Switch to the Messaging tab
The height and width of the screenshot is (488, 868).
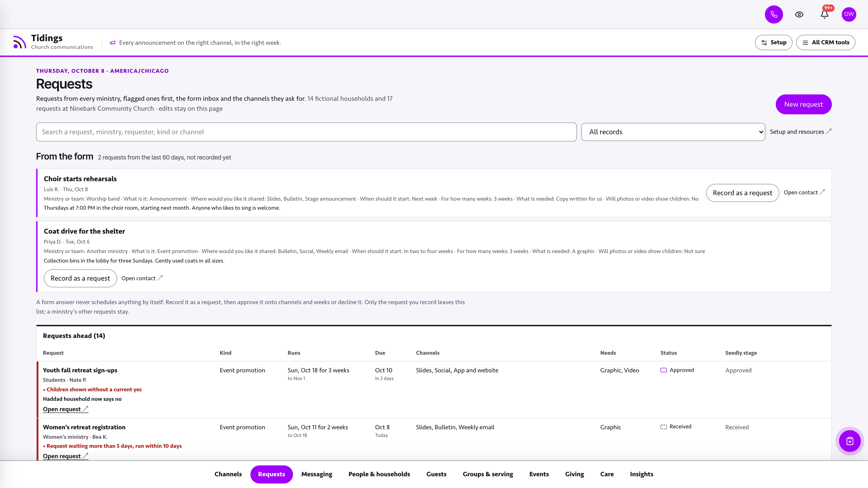(x=317, y=474)
